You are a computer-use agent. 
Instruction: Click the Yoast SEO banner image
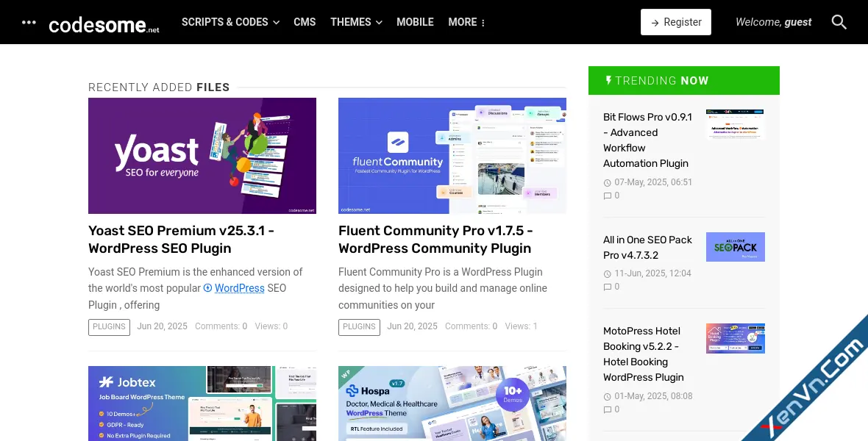click(202, 156)
